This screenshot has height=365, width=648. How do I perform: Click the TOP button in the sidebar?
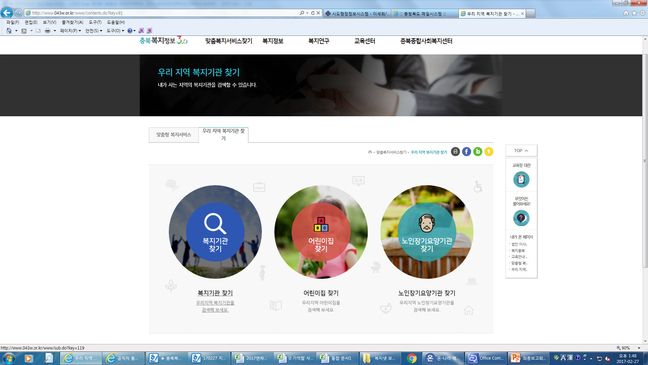pyautogui.click(x=521, y=150)
